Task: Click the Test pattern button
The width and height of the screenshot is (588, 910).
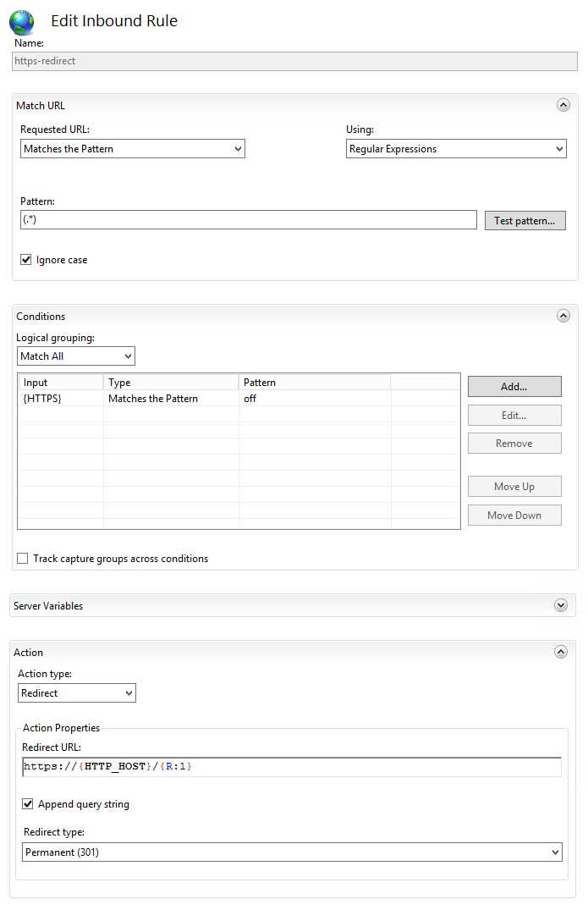Action: click(x=525, y=221)
